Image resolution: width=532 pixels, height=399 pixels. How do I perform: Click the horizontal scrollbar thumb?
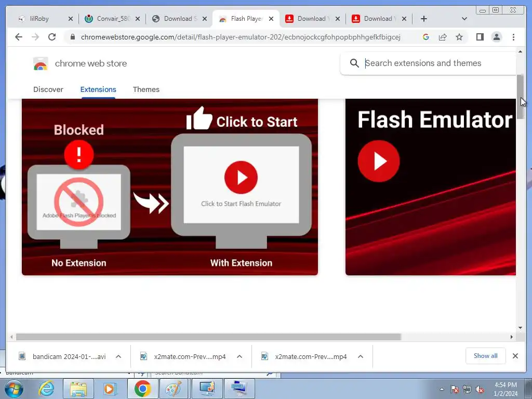pos(209,337)
